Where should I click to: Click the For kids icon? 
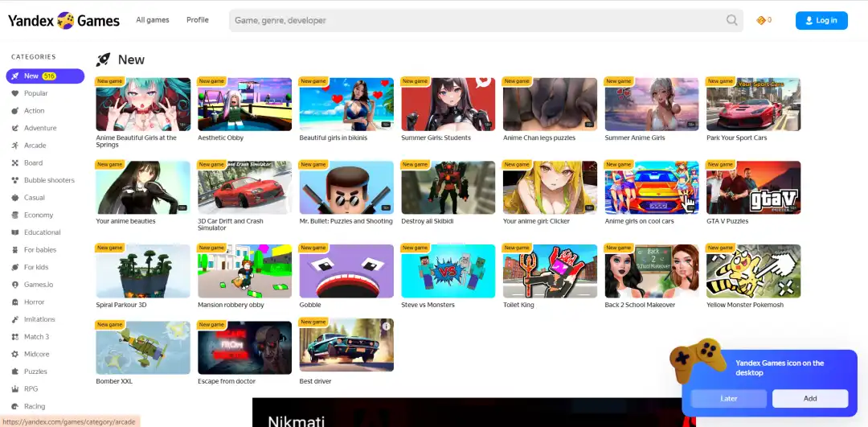tap(15, 267)
